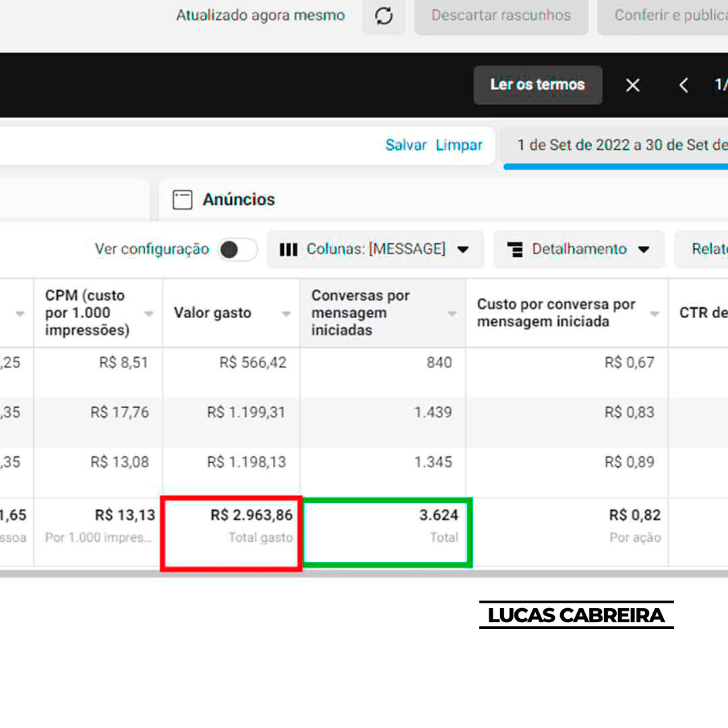
Task: Close the terms banner with X
Action: 632,85
